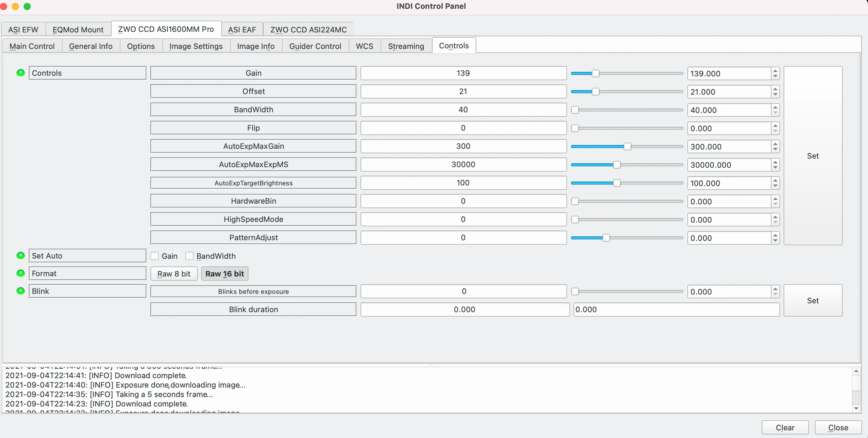Click the large Set button for Controls
Image resolution: width=868 pixels, height=438 pixels.
pos(813,156)
